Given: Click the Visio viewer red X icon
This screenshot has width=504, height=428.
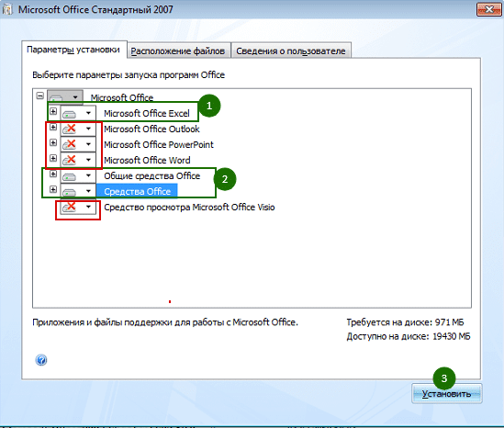Looking at the screenshot, I should (x=69, y=207).
